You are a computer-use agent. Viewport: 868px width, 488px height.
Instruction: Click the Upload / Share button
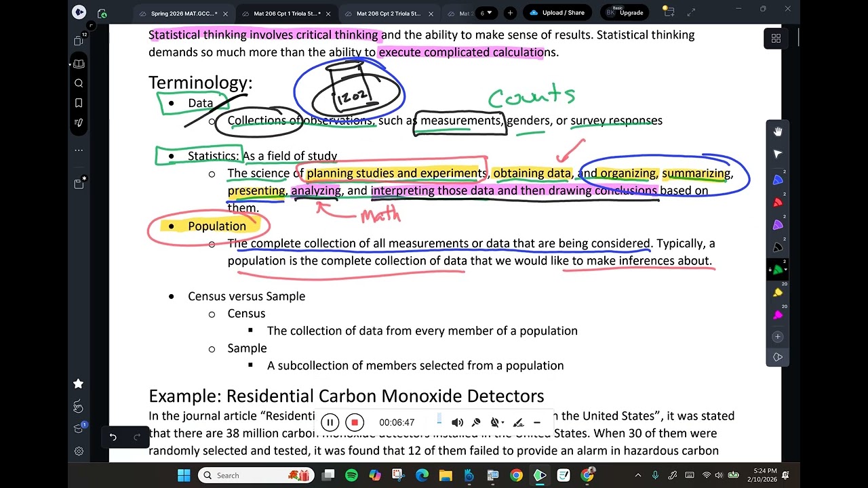click(557, 13)
